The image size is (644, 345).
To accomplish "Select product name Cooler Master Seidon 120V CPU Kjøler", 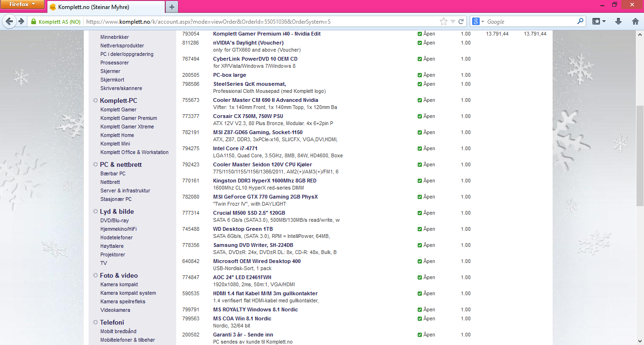I will pos(262,164).
